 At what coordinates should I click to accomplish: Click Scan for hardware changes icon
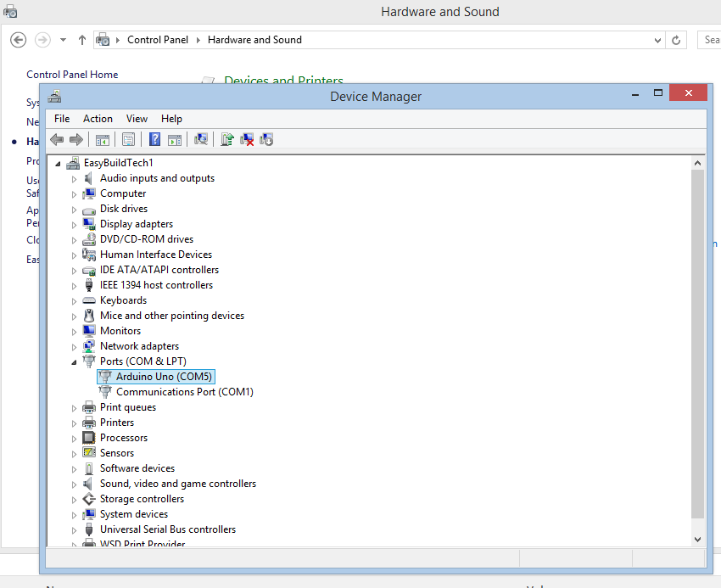point(201,139)
